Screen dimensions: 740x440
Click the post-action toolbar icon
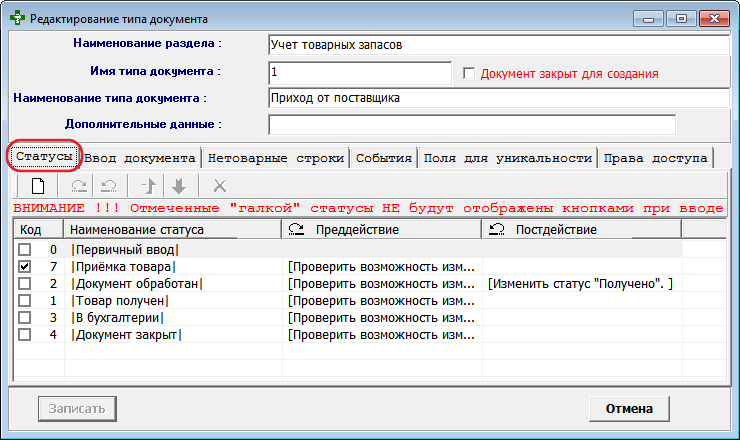pyautogui.click(x=109, y=186)
